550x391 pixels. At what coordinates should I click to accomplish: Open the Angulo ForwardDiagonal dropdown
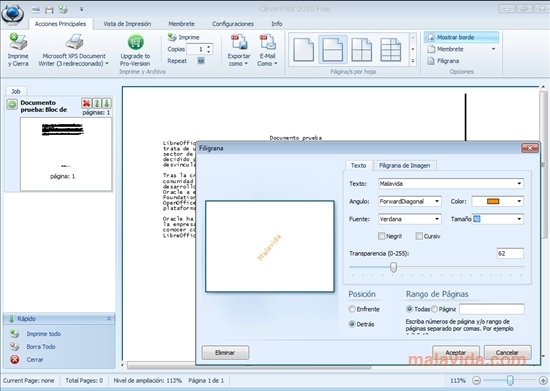pos(437,201)
